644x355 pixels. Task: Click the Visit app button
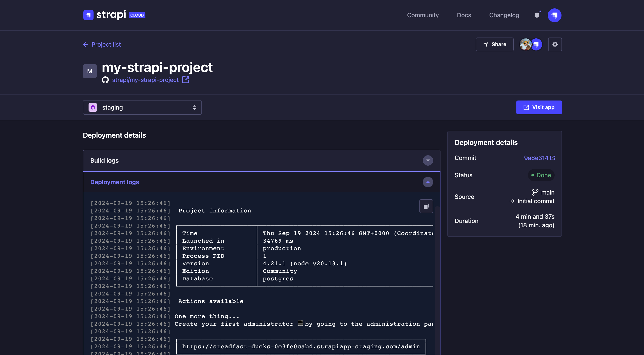[539, 107]
